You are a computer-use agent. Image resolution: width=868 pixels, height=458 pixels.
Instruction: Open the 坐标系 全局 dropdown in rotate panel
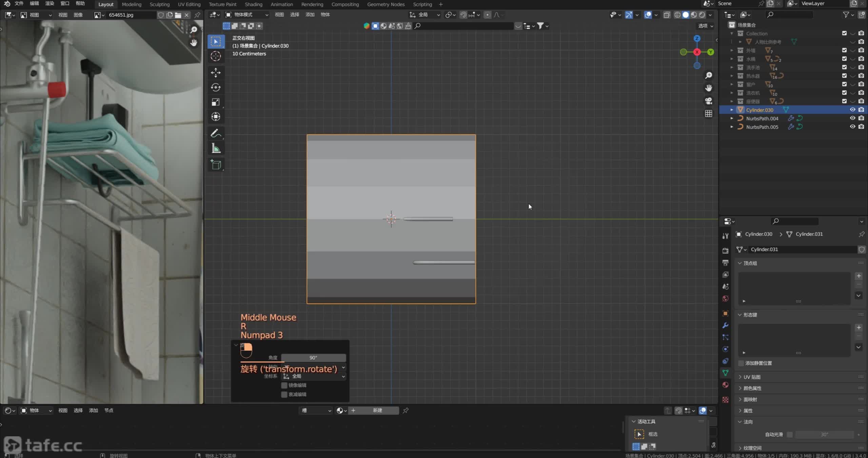[313, 376]
